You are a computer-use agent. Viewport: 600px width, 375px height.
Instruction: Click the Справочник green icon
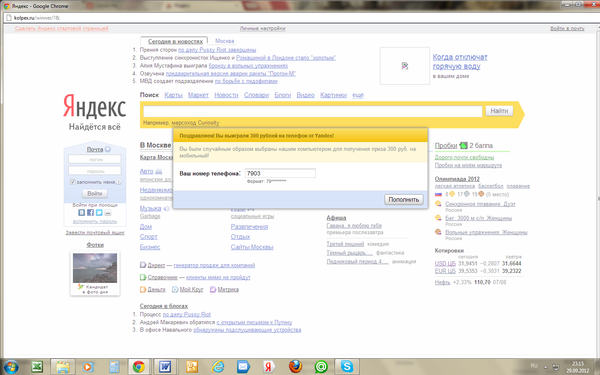coord(143,277)
